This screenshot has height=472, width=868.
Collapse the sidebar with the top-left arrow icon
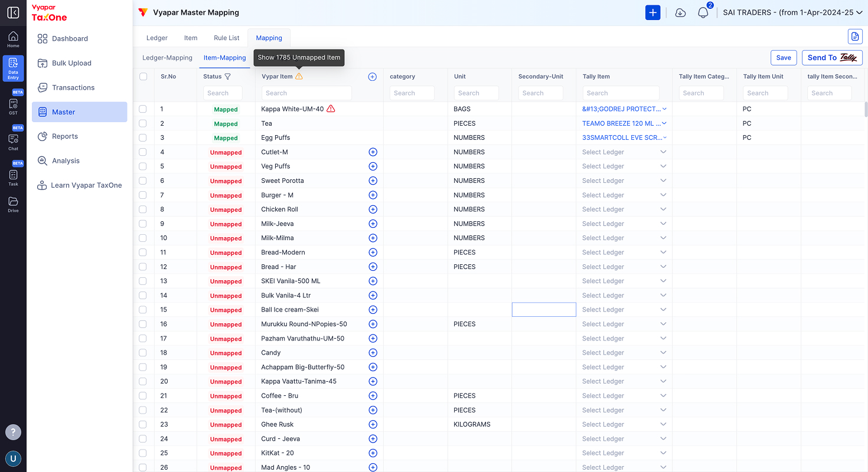pos(13,12)
